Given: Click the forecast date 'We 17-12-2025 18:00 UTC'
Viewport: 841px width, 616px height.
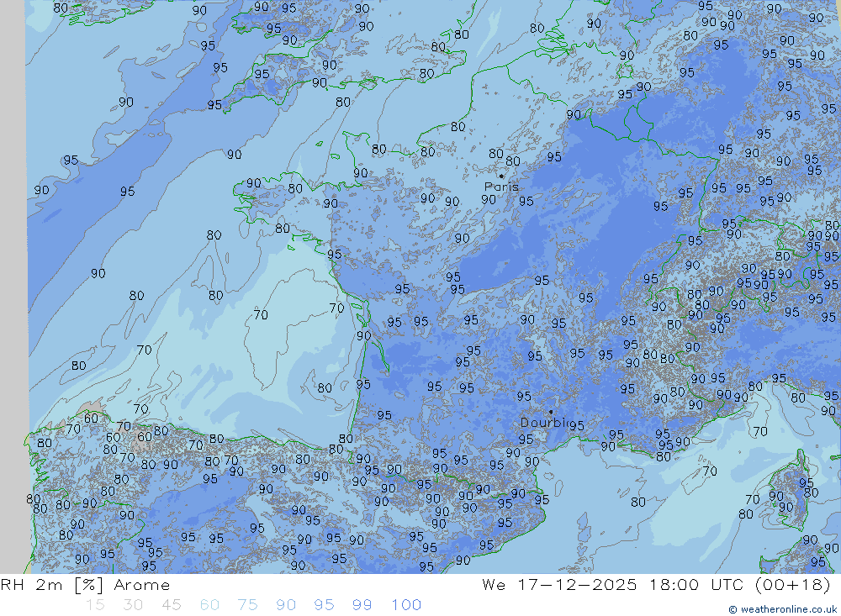Looking at the screenshot, I should 613,584.
